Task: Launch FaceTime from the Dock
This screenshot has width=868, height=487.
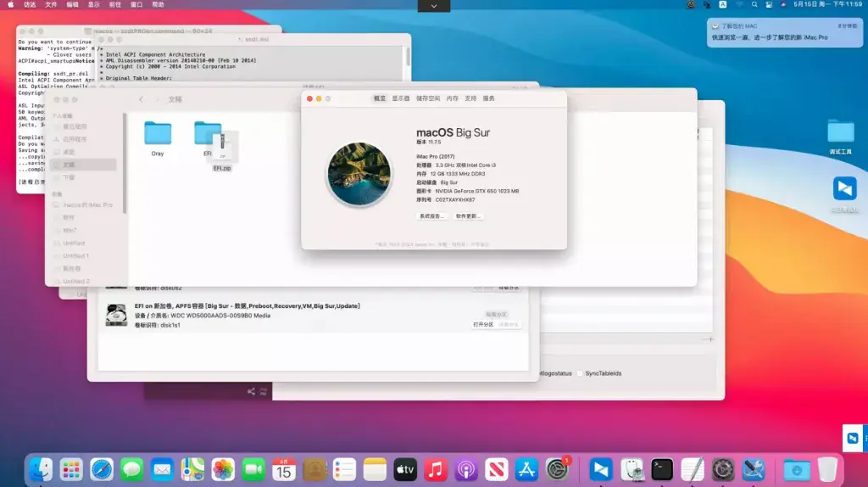Action: [x=253, y=470]
